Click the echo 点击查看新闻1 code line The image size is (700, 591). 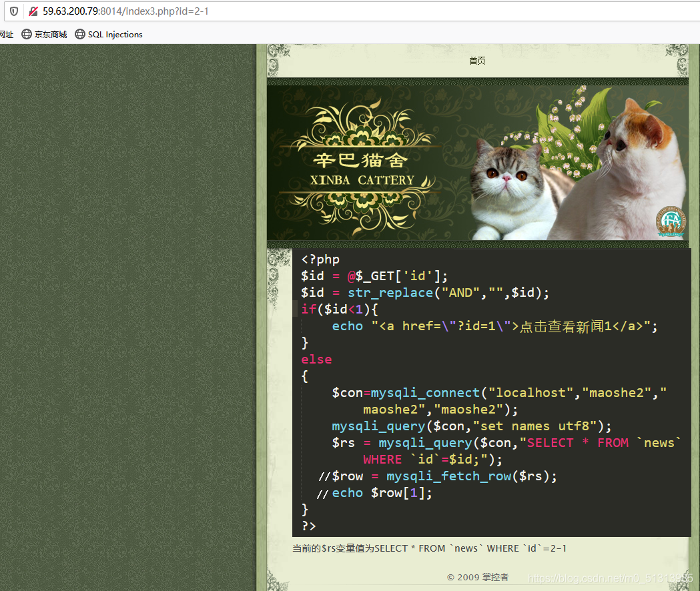(494, 326)
